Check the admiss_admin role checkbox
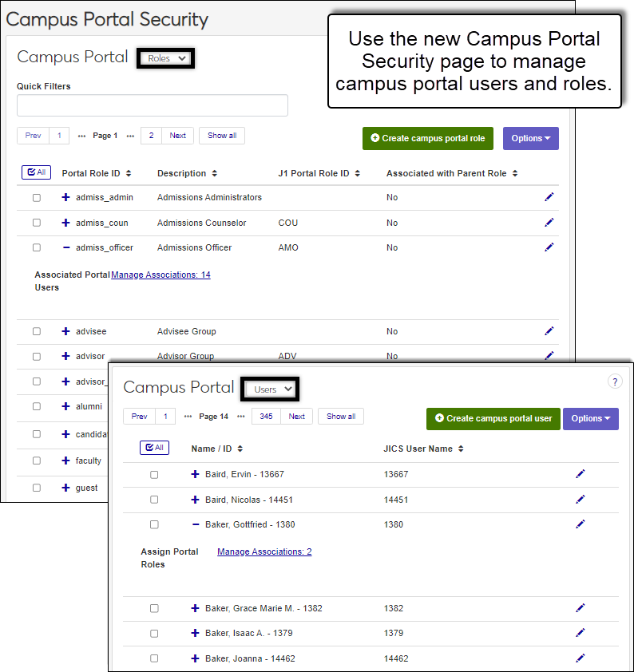The height and width of the screenshot is (672, 638). [37, 198]
